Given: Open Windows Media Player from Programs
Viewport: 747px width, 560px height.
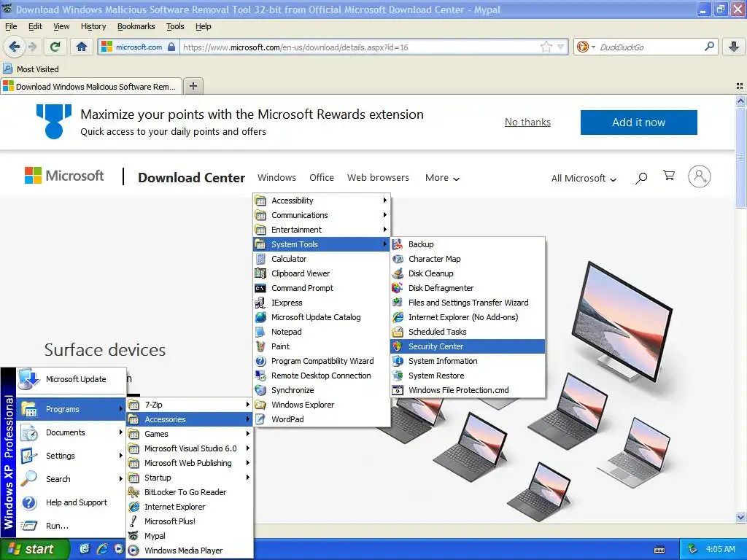Looking at the screenshot, I should tap(190, 551).
